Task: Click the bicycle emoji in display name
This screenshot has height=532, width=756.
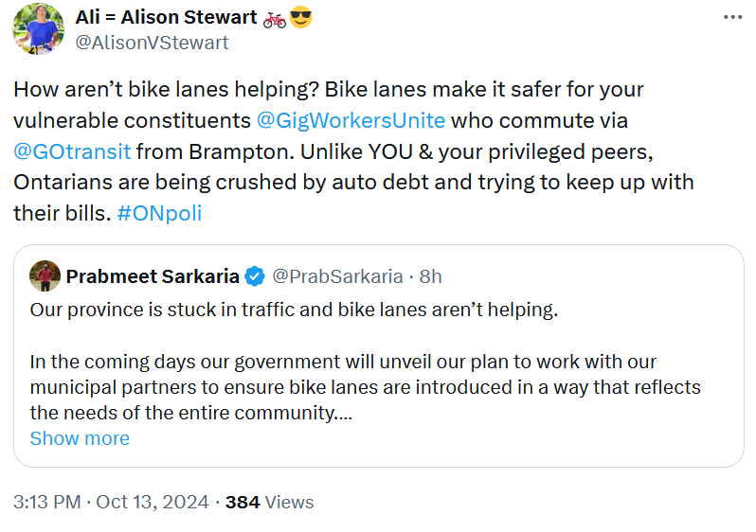Action: pyautogui.click(x=275, y=18)
